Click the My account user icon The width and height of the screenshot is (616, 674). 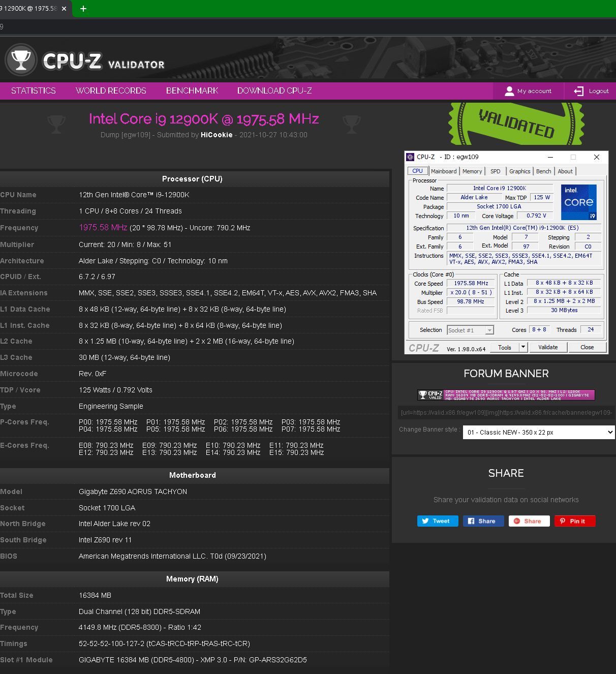coord(509,91)
